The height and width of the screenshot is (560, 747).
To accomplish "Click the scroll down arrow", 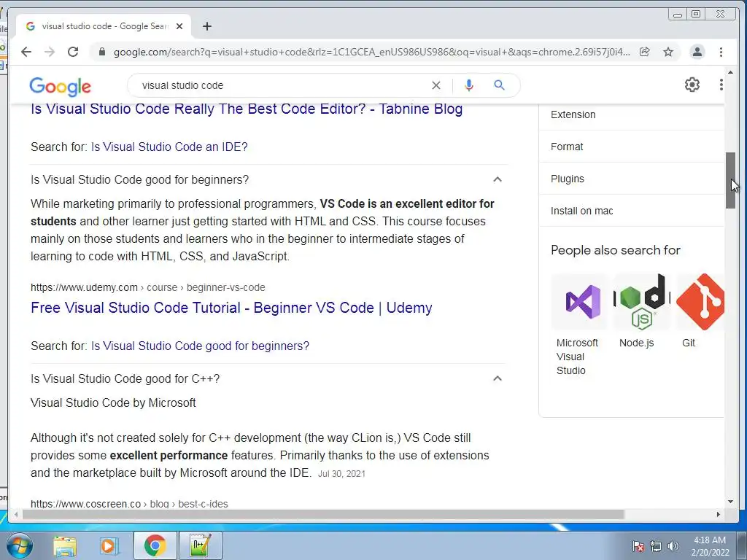I will click(x=730, y=502).
